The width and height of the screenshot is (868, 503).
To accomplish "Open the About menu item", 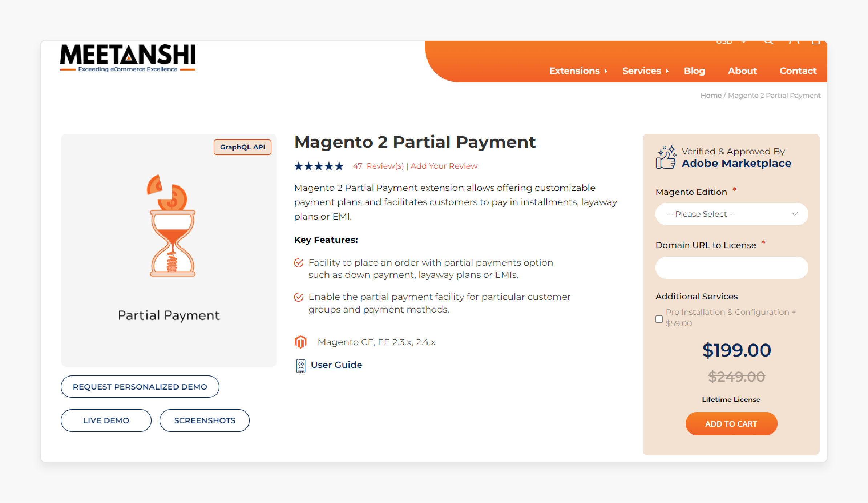I will 742,71.
